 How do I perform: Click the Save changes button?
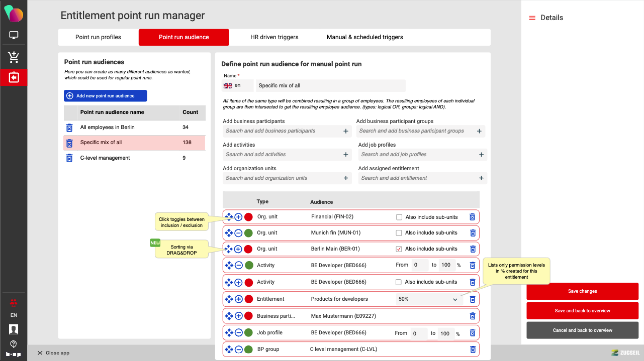click(582, 291)
